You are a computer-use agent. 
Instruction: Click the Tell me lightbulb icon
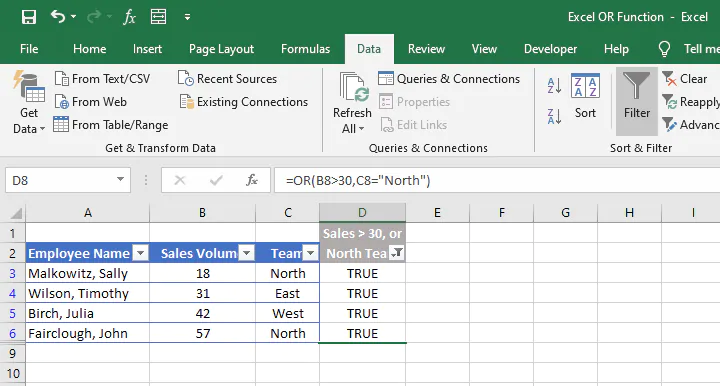point(664,49)
